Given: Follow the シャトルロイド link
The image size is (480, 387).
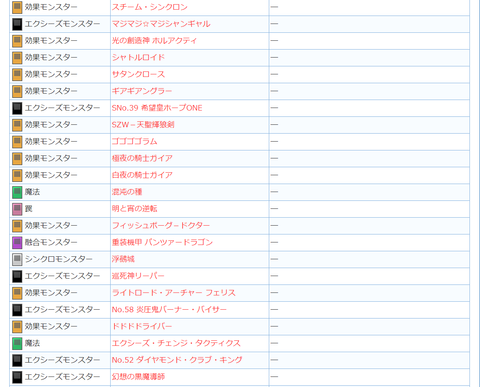Looking at the screenshot, I should [x=138, y=57].
